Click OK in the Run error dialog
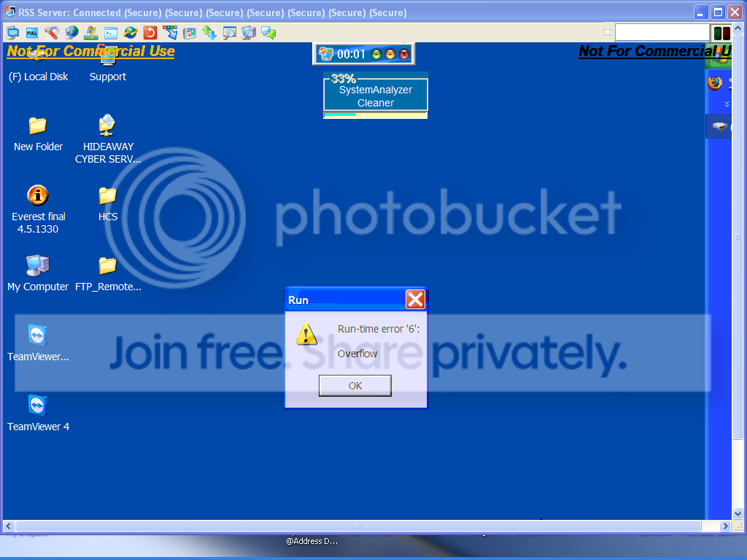The image size is (747, 560). [355, 385]
